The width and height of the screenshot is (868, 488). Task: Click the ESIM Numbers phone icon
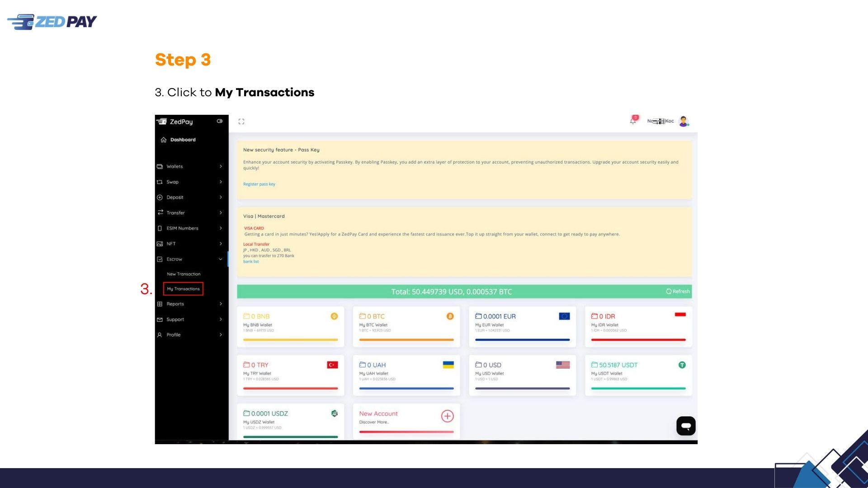160,229
